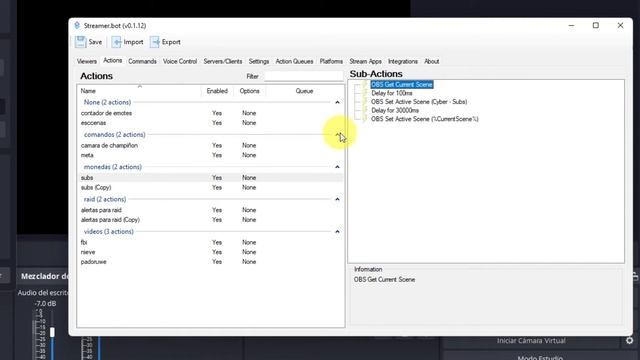Click the Import toolbar icon
640x360 pixels.
[x=116, y=42]
